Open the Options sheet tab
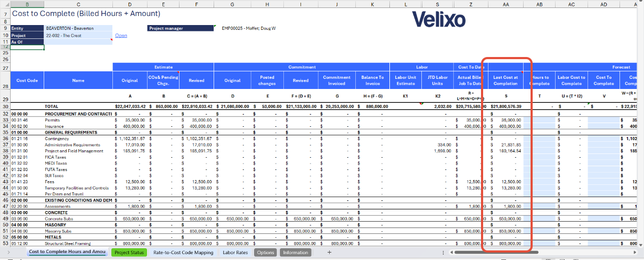Image resolution: width=644 pixels, height=260 pixels. [x=265, y=253]
